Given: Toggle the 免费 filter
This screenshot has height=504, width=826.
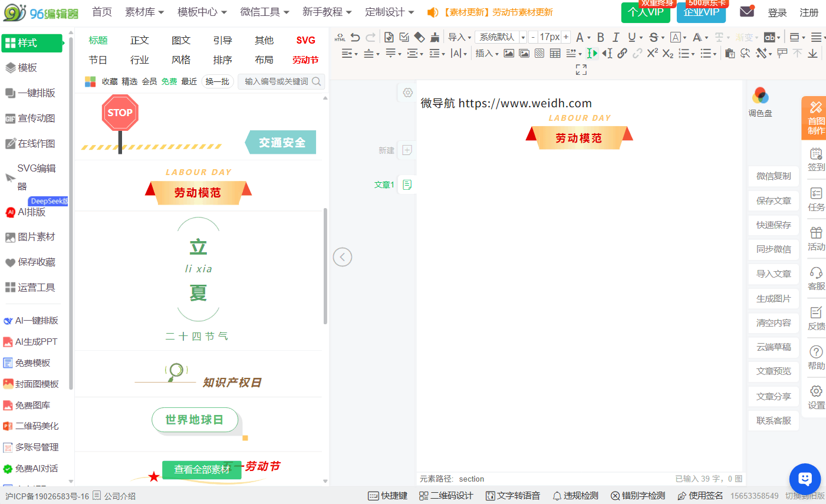Looking at the screenshot, I should (x=169, y=81).
